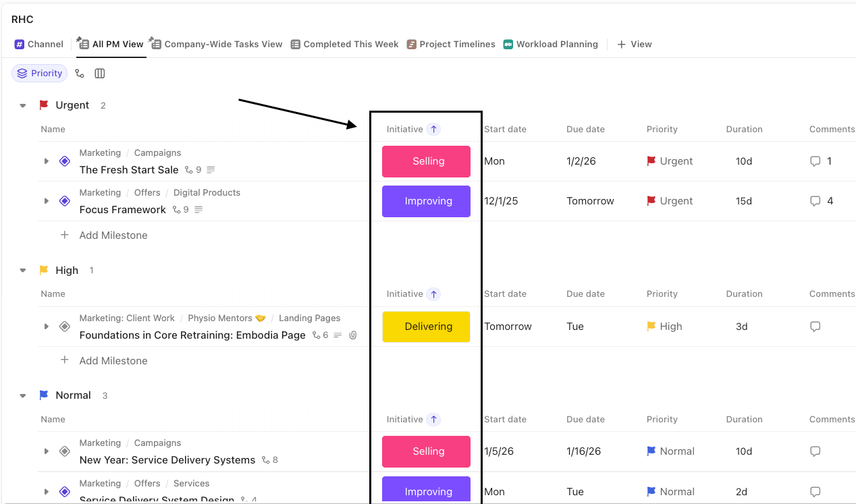Click the red Urgent flag for Fresh Start Sale

651,161
